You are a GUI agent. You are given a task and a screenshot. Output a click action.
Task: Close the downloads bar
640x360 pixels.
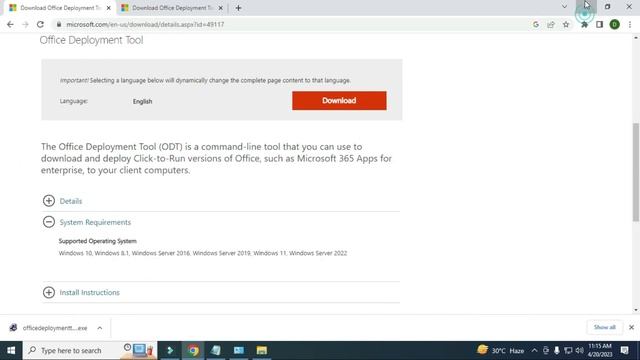point(631,327)
